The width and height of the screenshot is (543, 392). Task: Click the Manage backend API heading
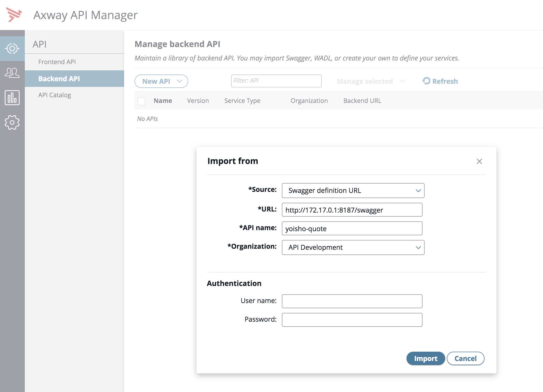[177, 44]
